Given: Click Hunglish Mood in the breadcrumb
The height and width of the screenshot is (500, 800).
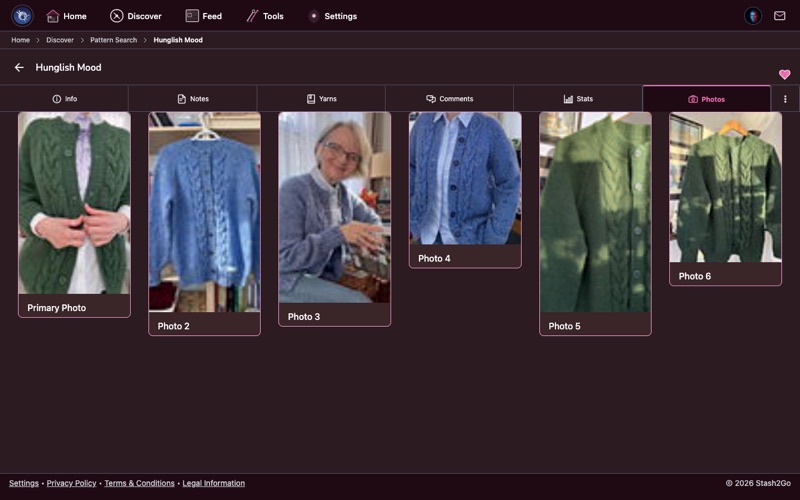Looking at the screenshot, I should pos(178,40).
